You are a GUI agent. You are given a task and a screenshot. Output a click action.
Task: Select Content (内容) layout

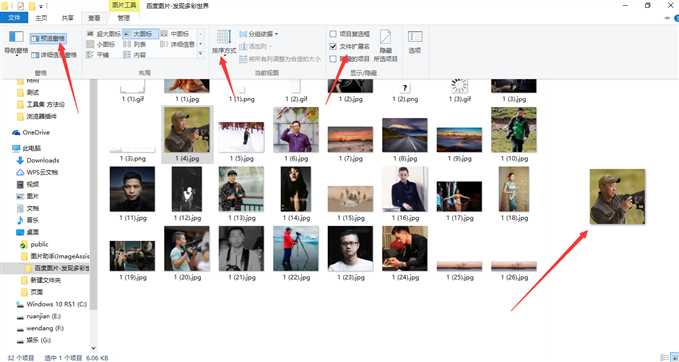(x=135, y=55)
